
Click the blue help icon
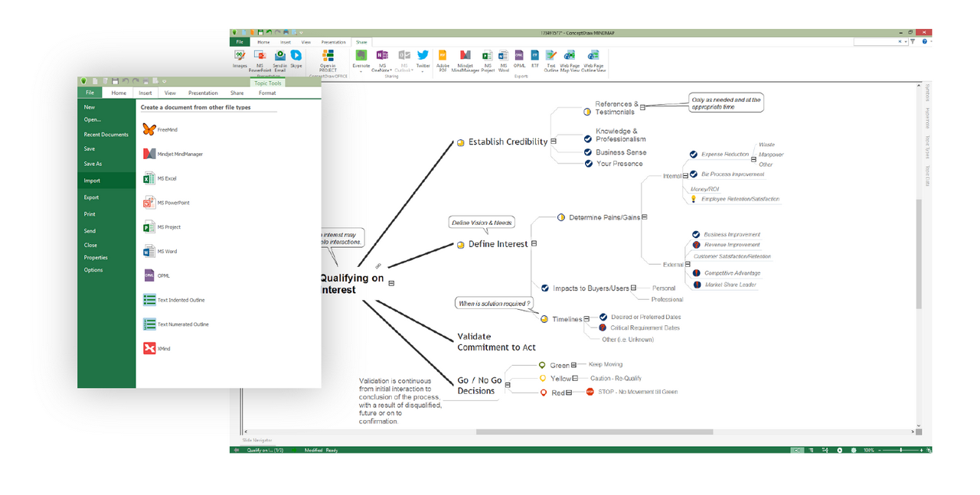tap(925, 42)
